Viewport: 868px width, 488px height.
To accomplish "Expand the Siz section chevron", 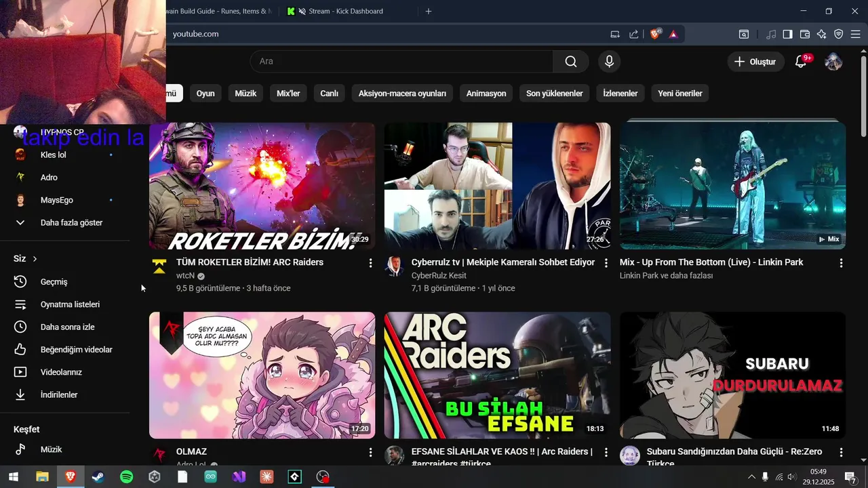I will (35, 259).
